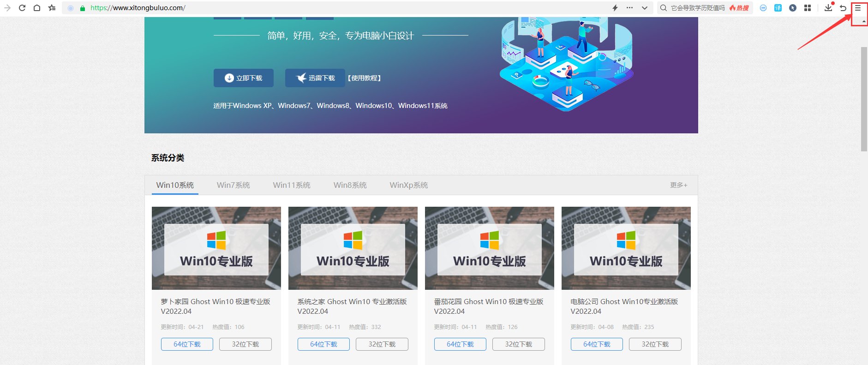Click the 更新时间：04-21 text
This screenshot has width=868, height=365.
(x=182, y=327)
